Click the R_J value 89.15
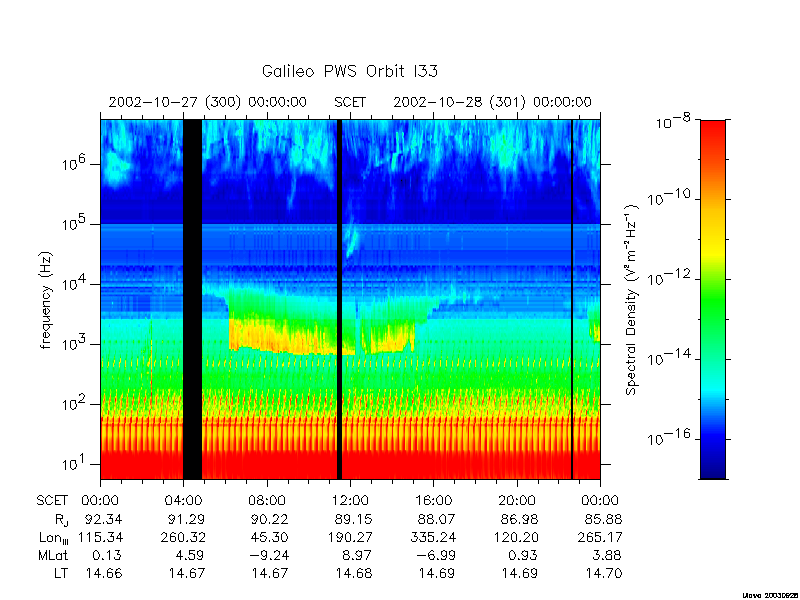The image size is (800, 600). (354, 519)
